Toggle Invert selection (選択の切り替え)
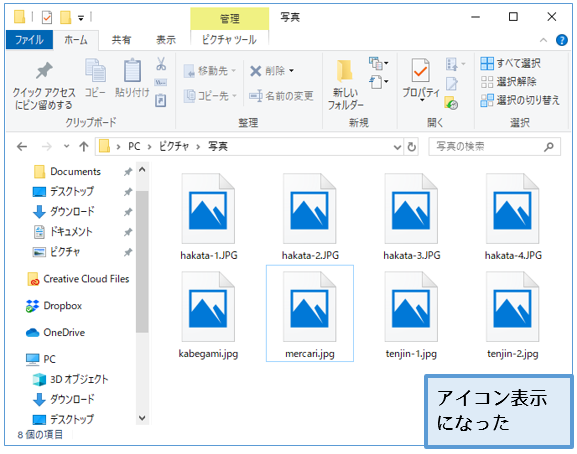 [520, 100]
